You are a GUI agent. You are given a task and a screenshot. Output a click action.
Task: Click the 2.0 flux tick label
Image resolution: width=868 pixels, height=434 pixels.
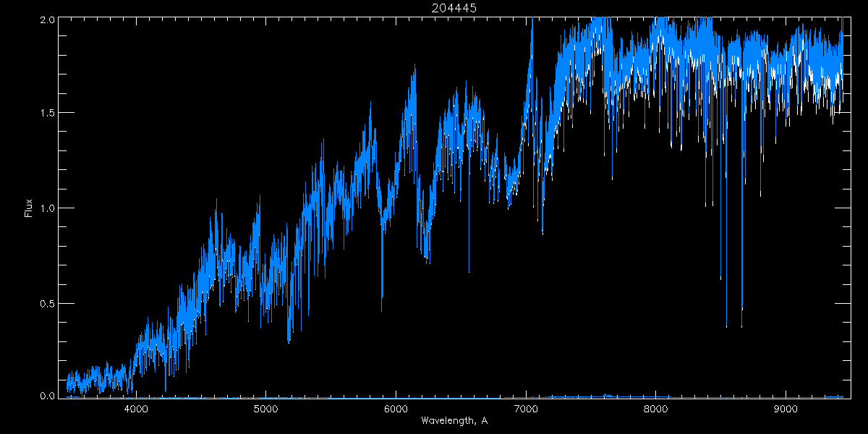tap(46, 21)
